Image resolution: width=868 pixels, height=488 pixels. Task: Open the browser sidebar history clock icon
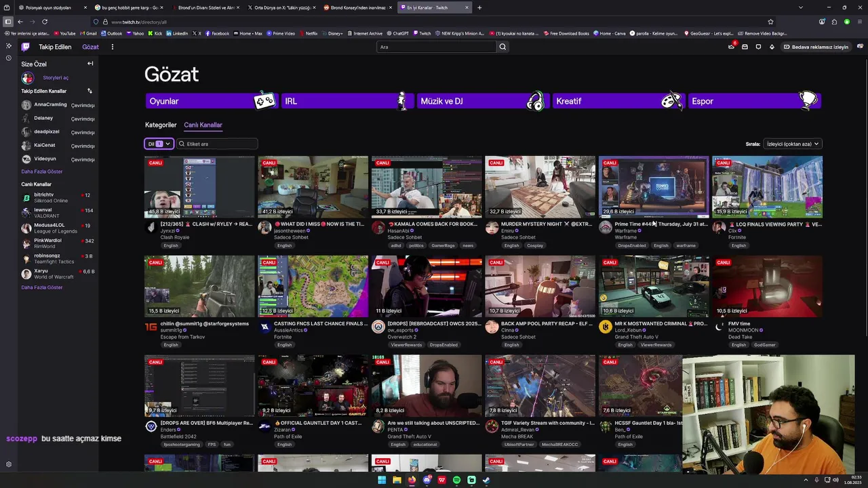(9, 58)
